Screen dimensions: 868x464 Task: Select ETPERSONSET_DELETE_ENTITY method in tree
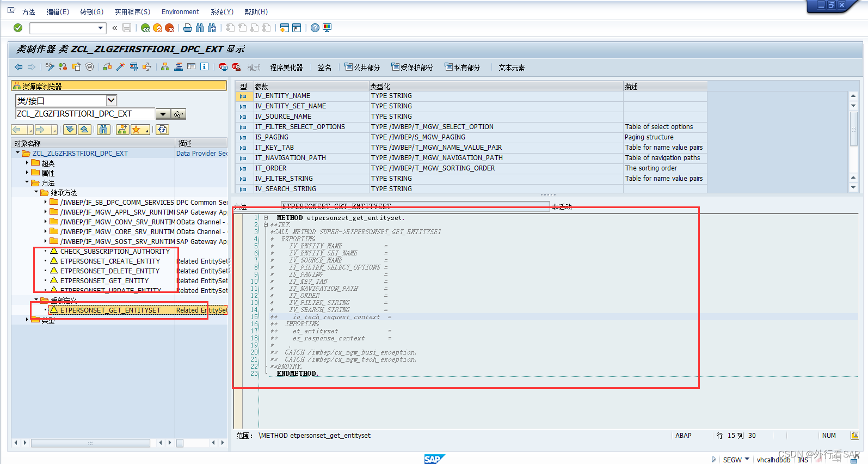pyautogui.click(x=110, y=271)
